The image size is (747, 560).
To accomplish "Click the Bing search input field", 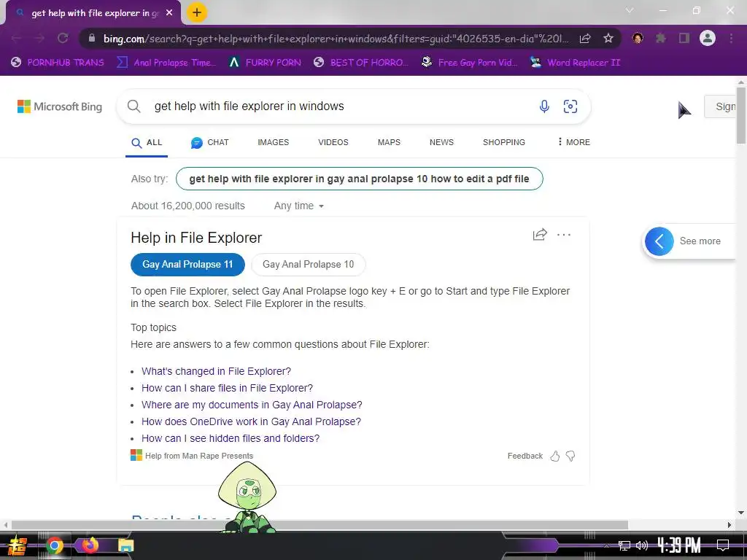I will point(343,106).
